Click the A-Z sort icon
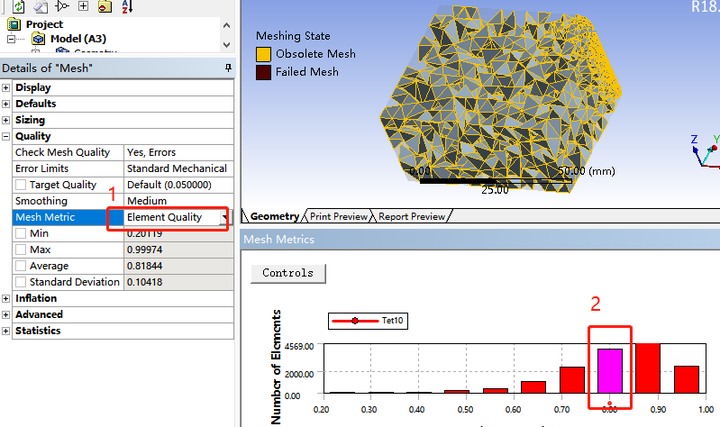Viewport: 720px width, 427px height. [x=127, y=6]
